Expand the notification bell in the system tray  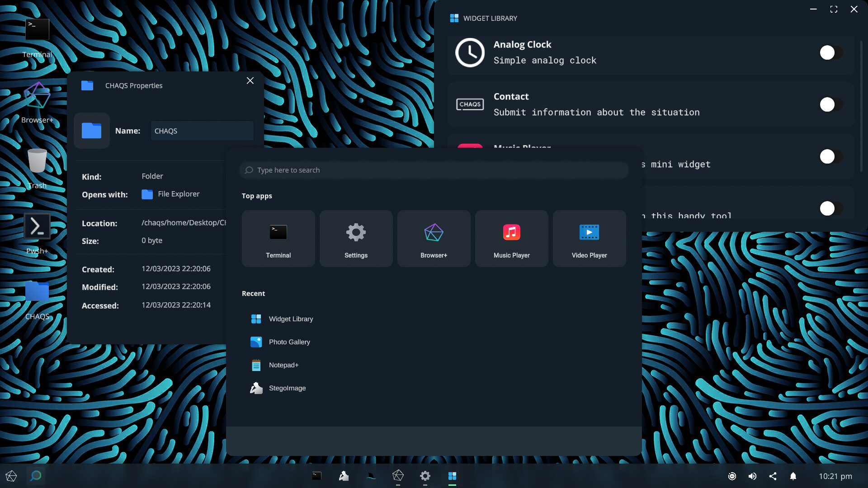793,476
